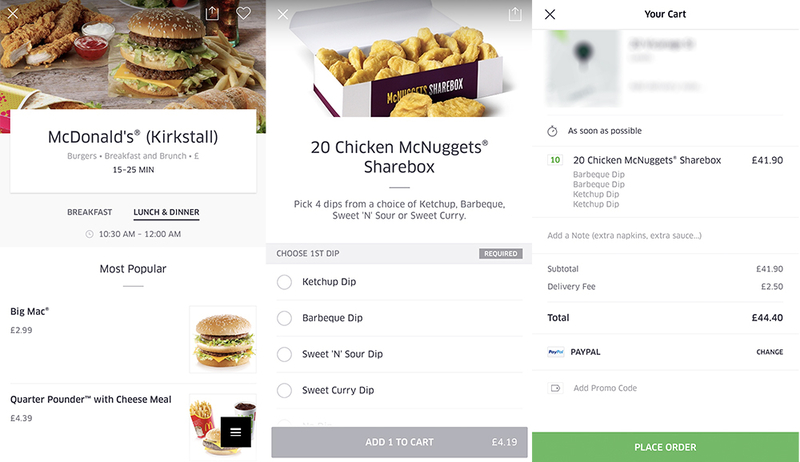Close the Your Cart panel
800x462 pixels.
click(x=550, y=14)
